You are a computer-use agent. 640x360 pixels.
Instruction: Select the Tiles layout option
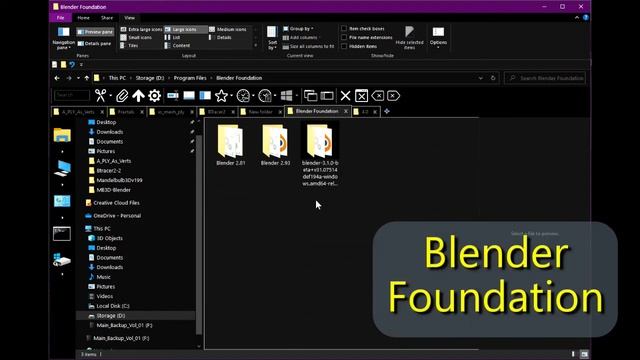click(x=129, y=46)
